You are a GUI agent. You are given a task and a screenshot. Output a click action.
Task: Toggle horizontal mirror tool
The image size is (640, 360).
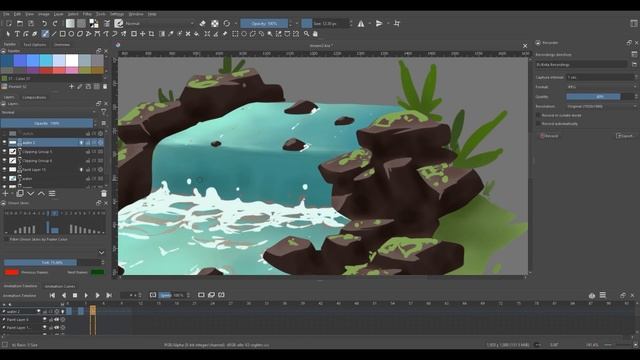361,24
